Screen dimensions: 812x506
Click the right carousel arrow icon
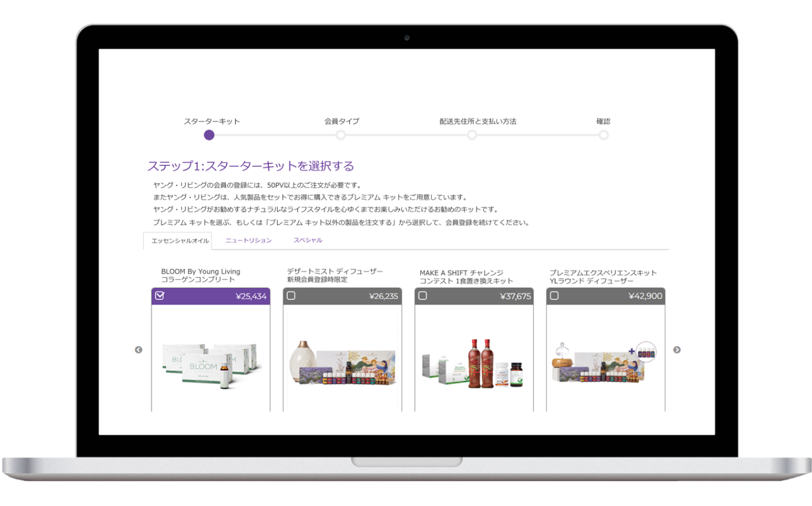[677, 350]
